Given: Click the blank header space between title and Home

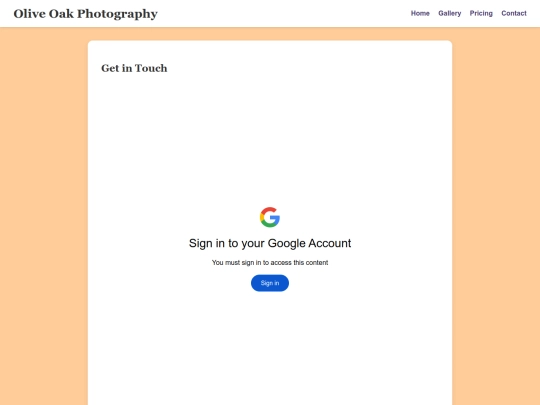Looking at the screenshot, I should (x=284, y=13).
